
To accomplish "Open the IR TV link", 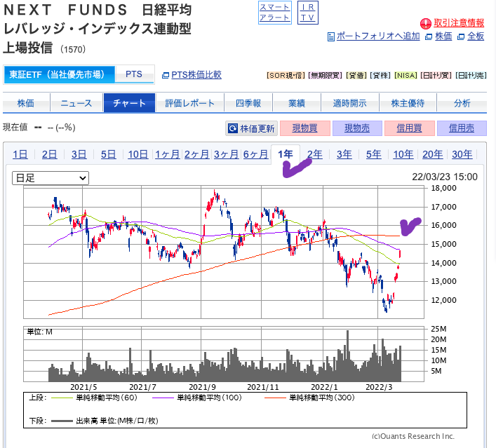I will (308, 13).
